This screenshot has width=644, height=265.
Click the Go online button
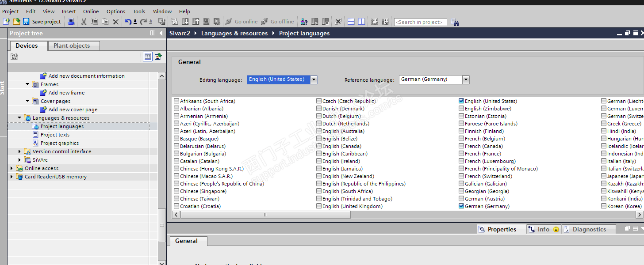coord(241,22)
